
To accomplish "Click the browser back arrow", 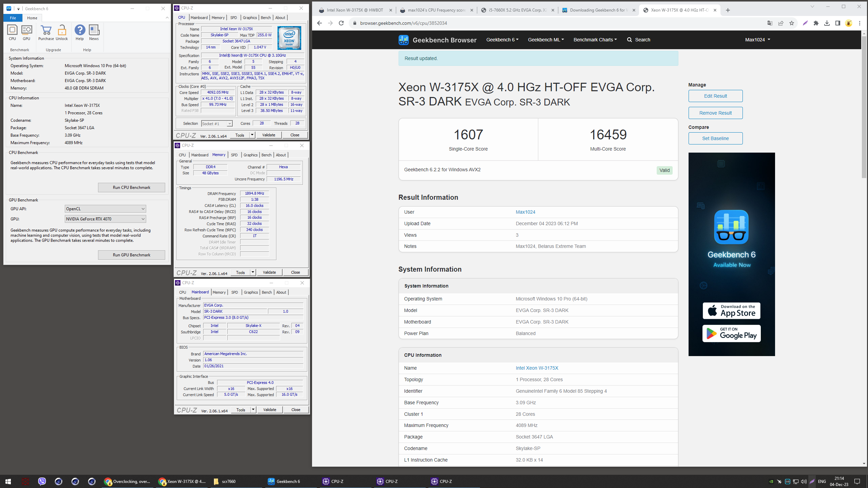I will [x=319, y=23].
